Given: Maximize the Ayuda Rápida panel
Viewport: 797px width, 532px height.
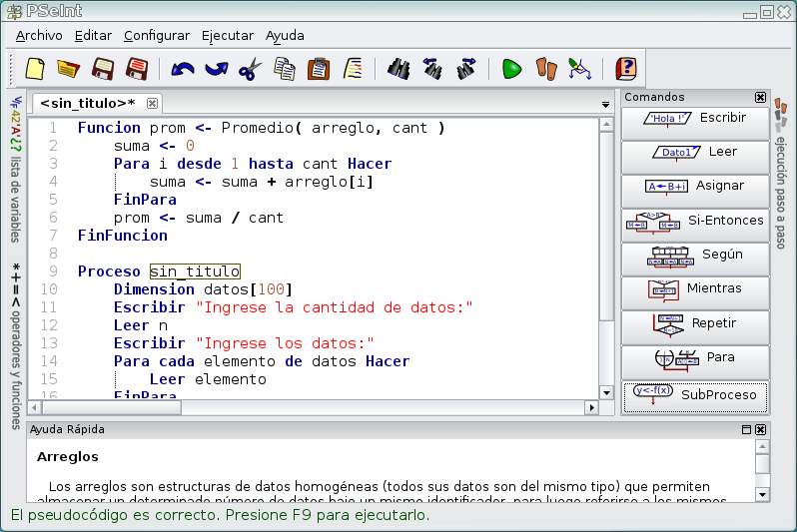Looking at the screenshot, I should [746, 430].
